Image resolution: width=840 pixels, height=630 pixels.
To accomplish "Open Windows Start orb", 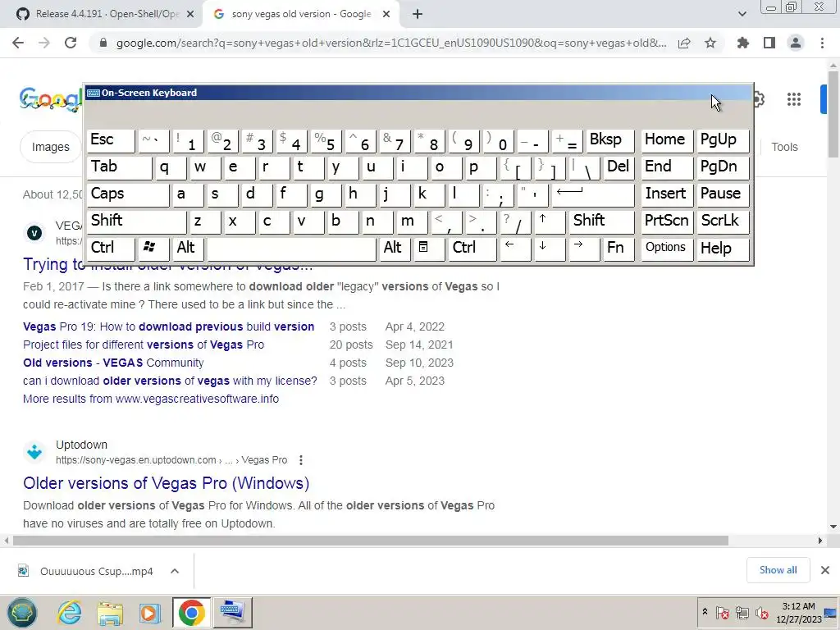I will coord(22,612).
